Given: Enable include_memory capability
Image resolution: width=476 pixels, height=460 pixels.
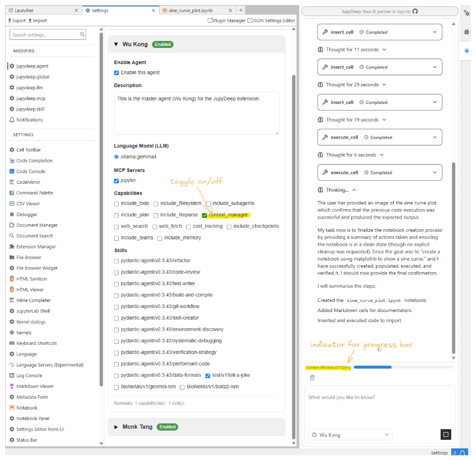Looking at the screenshot, I should [x=160, y=238].
